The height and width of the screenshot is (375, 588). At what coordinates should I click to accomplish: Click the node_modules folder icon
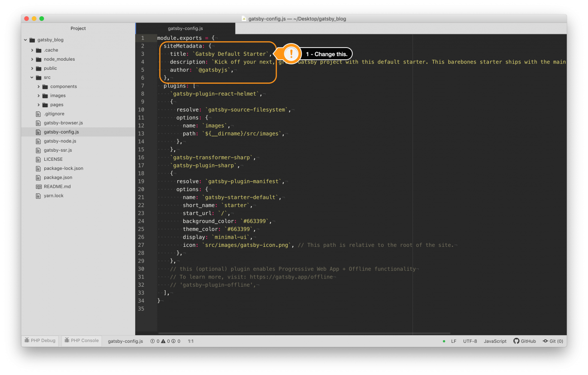(x=39, y=59)
